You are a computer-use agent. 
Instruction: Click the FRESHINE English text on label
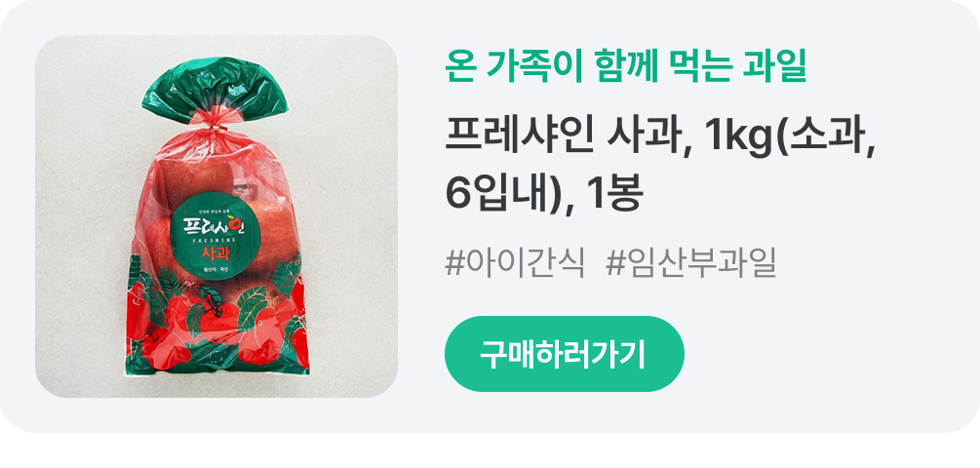pos(215,239)
